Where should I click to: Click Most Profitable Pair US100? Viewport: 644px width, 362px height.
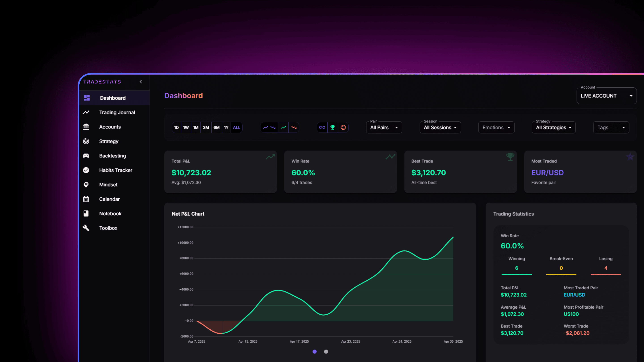pyautogui.click(x=571, y=314)
